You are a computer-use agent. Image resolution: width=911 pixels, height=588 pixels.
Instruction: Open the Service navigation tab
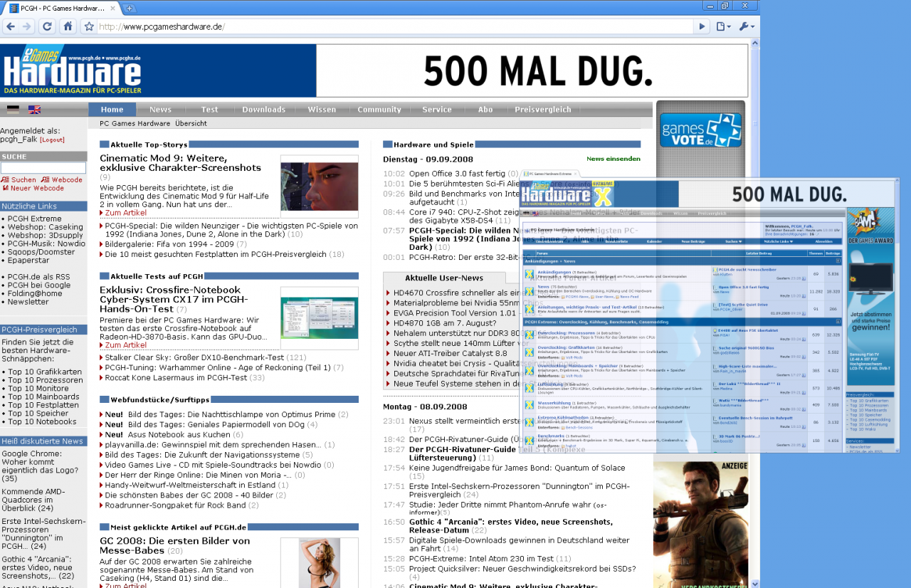pos(437,110)
